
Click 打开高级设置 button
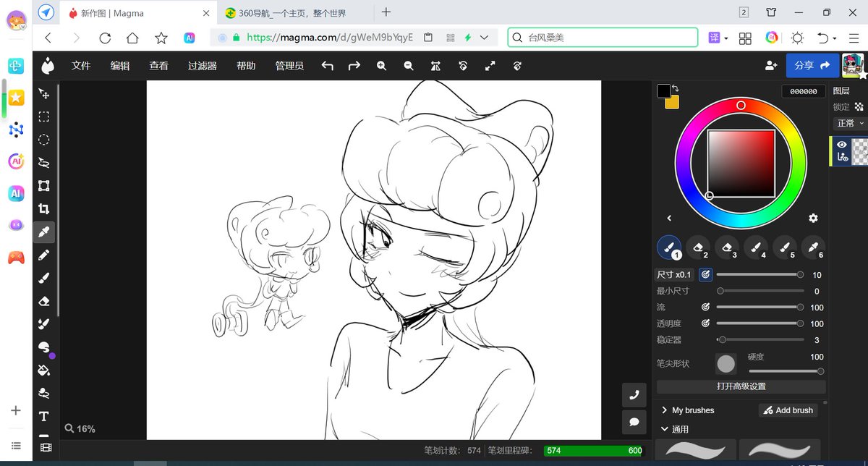pos(741,386)
